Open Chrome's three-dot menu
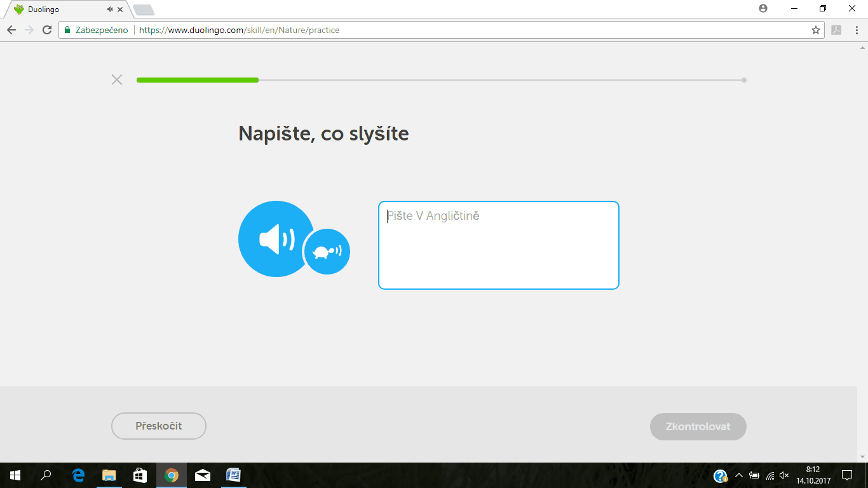Image resolution: width=868 pixels, height=488 pixels. click(857, 30)
